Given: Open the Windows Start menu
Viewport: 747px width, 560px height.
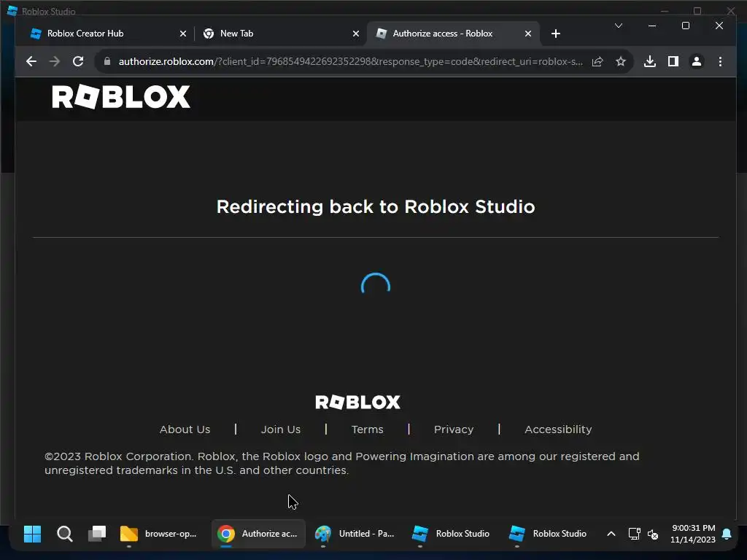Looking at the screenshot, I should [32, 534].
